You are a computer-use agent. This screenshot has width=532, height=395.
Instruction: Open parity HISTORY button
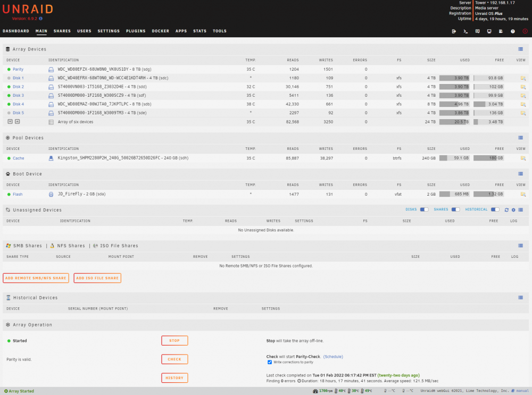pos(174,377)
